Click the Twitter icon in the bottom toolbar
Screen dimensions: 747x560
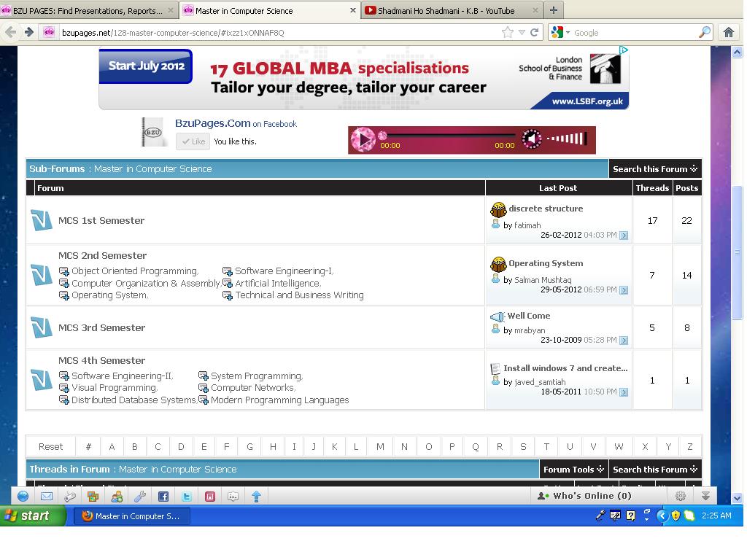[x=187, y=497]
